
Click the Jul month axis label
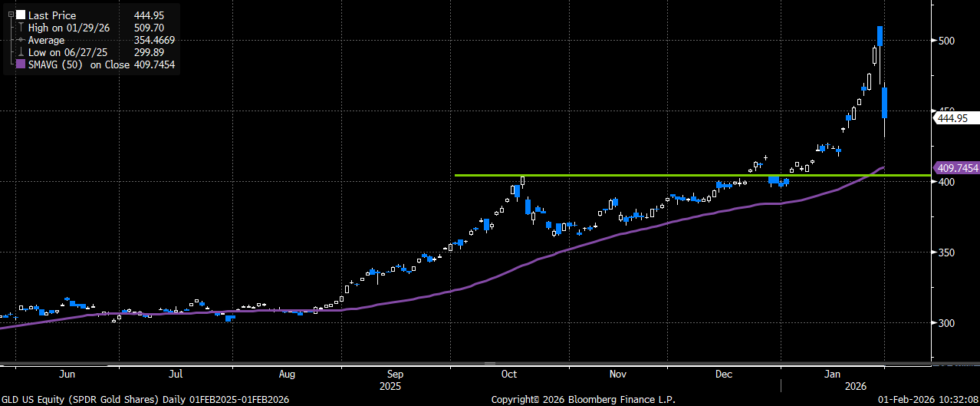click(x=176, y=375)
